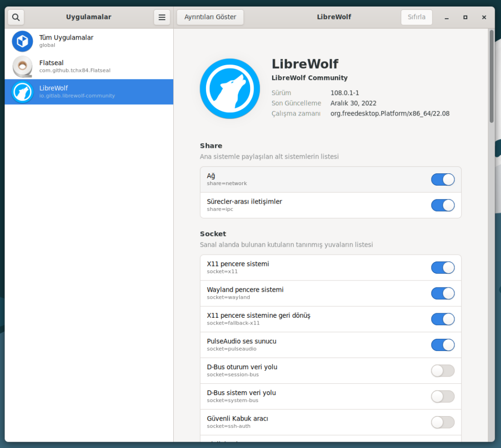Select Flatseal in the applications list
501x448 pixels.
click(x=89, y=67)
